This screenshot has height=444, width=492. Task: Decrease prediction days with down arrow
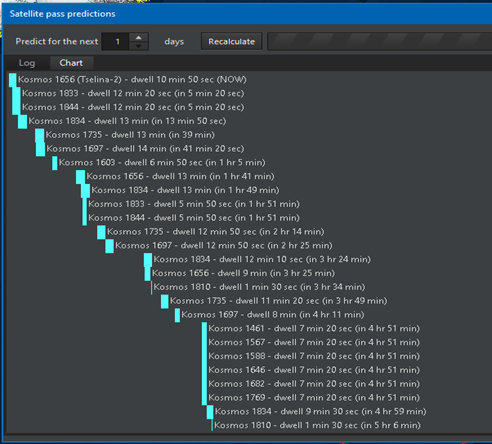(139, 46)
